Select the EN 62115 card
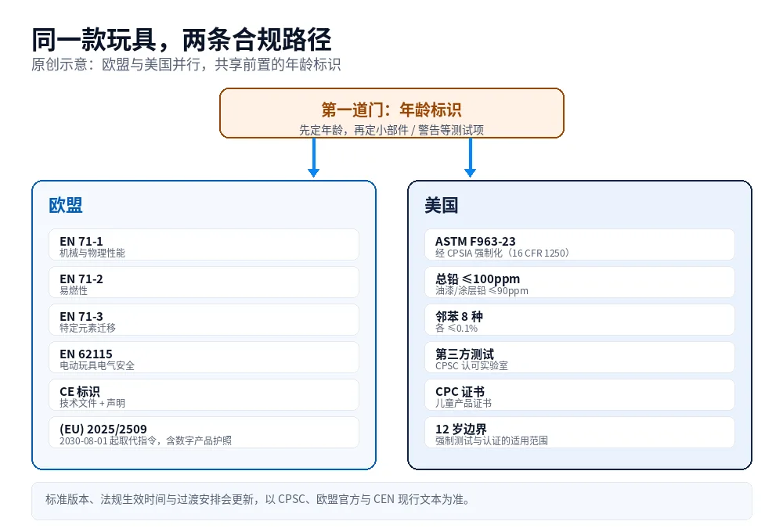 (x=204, y=357)
